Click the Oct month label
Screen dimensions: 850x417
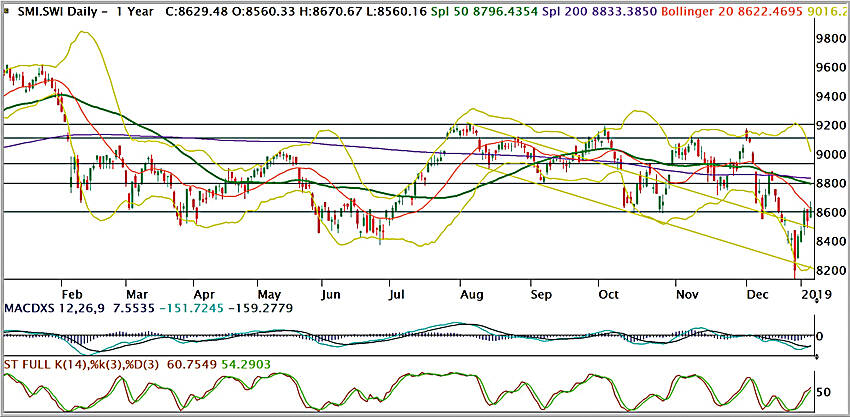[x=609, y=294]
